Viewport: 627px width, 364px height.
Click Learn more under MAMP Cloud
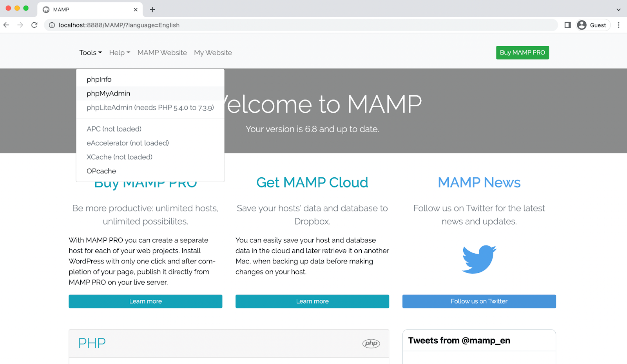[x=312, y=301]
